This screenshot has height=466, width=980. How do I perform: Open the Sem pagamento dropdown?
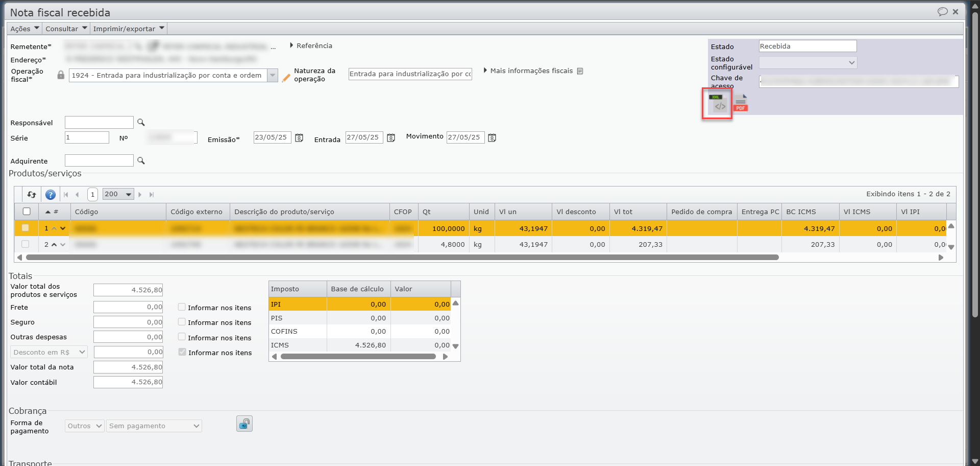click(x=154, y=426)
